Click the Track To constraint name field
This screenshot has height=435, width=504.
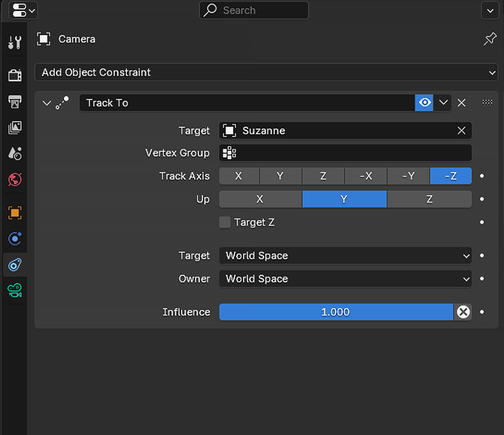tap(247, 103)
